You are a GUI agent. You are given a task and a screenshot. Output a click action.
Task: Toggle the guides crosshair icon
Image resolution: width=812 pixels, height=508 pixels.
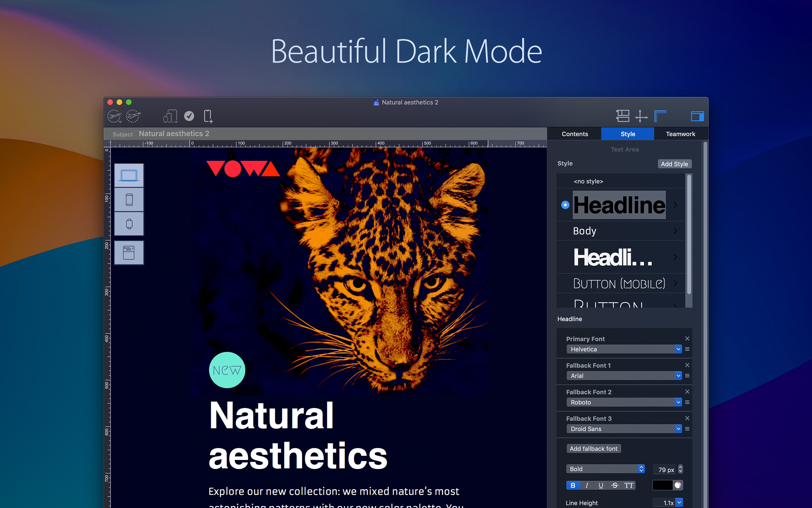pyautogui.click(x=641, y=116)
